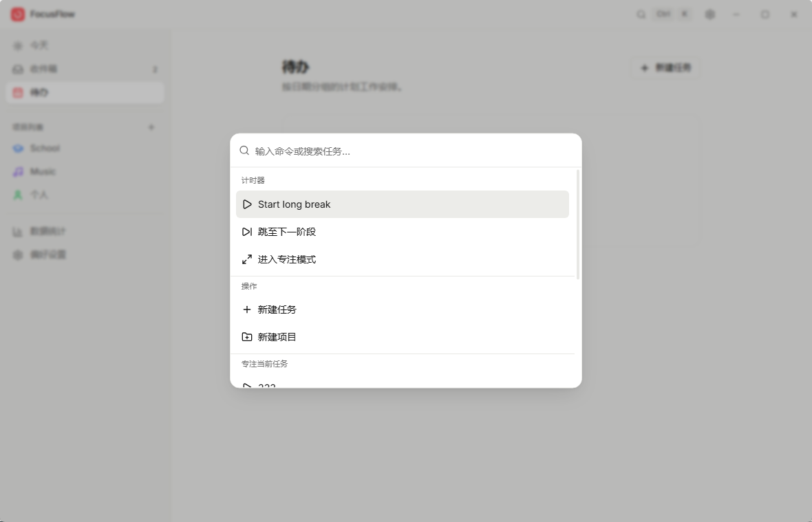Select 跳至下一阶段 to skip the phase
812x522 pixels.
(x=403, y=232)
